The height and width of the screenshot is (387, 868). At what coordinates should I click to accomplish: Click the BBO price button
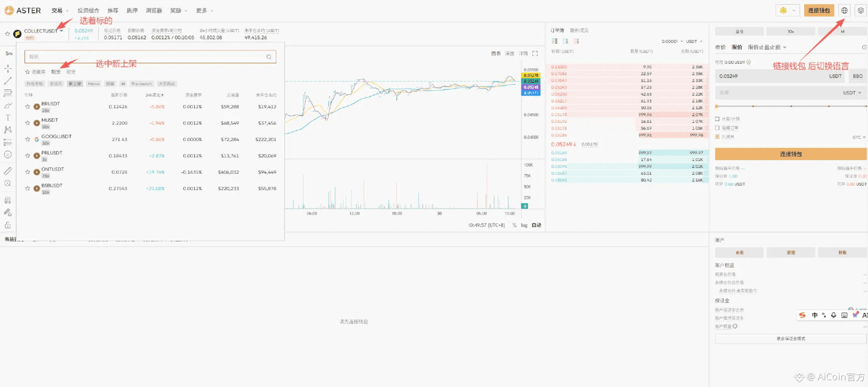[857, 76]
